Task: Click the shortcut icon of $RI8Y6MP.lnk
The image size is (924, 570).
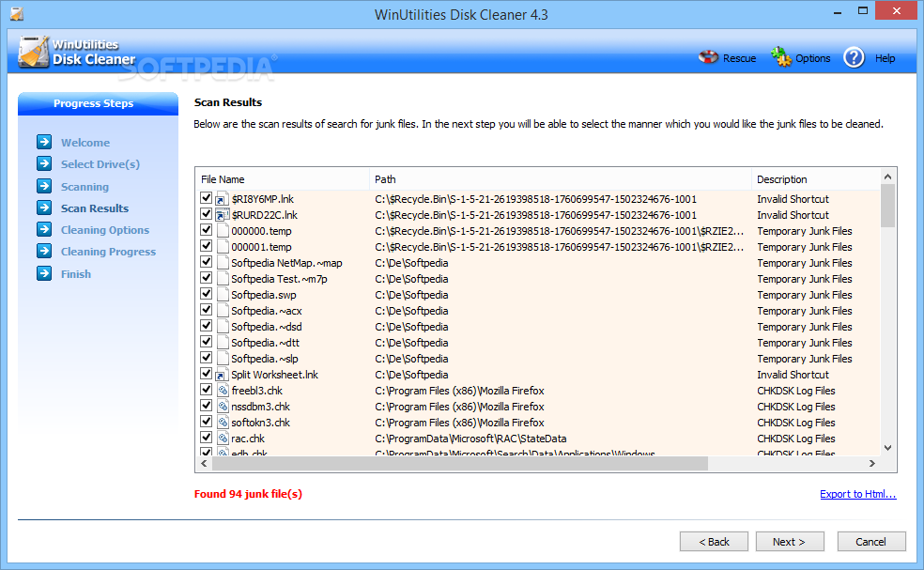Action: [223, 199]
